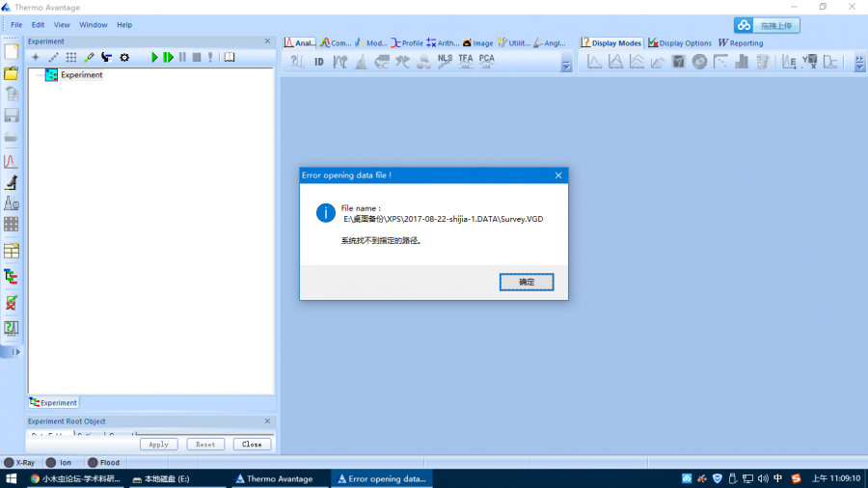Click the open folder icon in sidebar
Screen dimensions: 868x488
11,73
